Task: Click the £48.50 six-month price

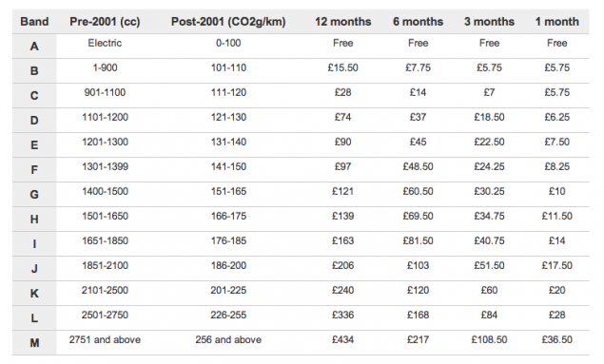Action: click(x=418, y=166)
